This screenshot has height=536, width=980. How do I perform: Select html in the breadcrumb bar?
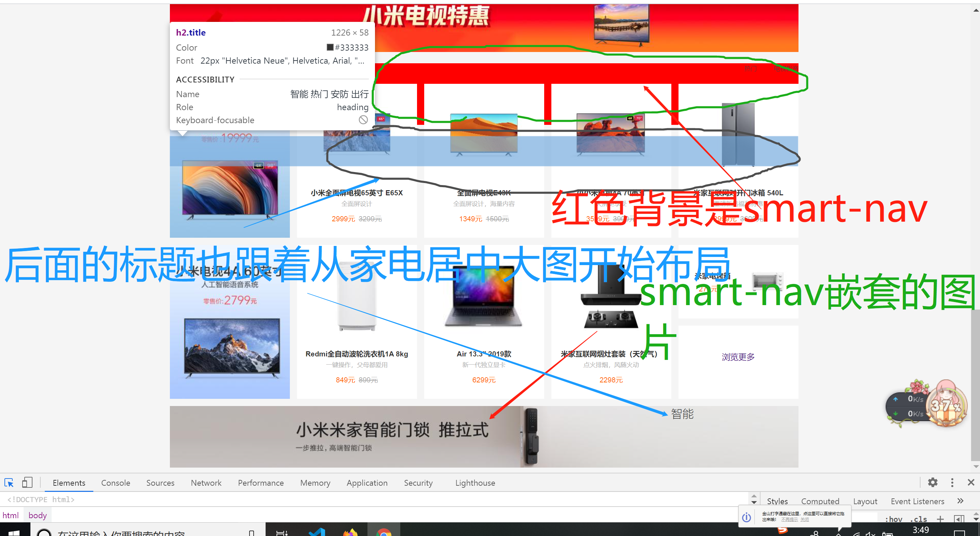11,515
